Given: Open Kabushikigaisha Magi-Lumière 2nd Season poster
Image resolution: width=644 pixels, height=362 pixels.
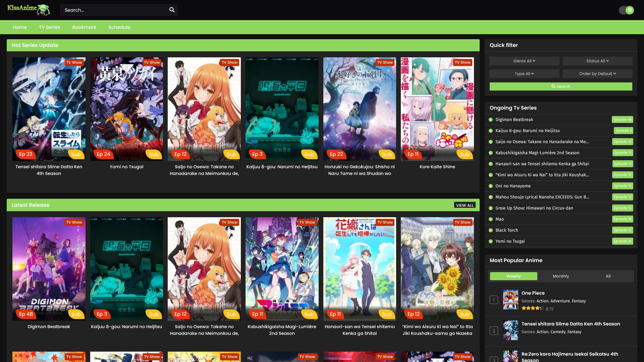Looking at the screenshot, I should (282, 269).
